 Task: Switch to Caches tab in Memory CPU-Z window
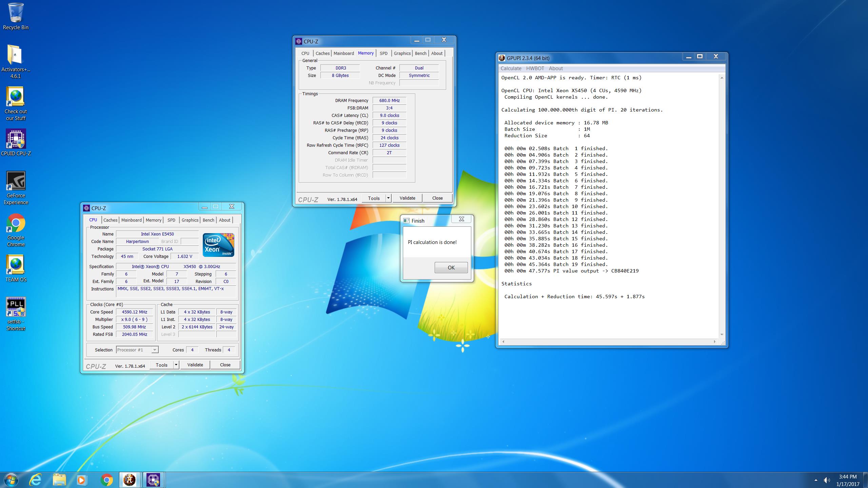322,53
